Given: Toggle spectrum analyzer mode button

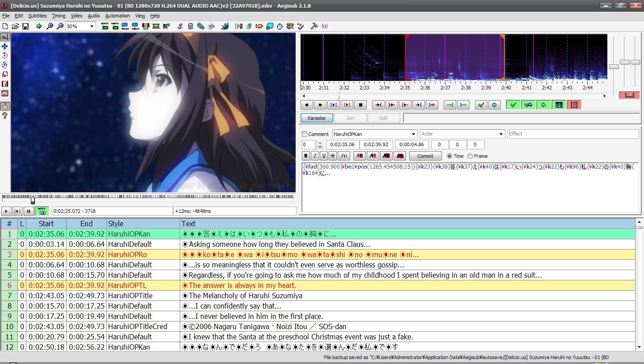Looking at the screenshot, I should click(559, 105).
